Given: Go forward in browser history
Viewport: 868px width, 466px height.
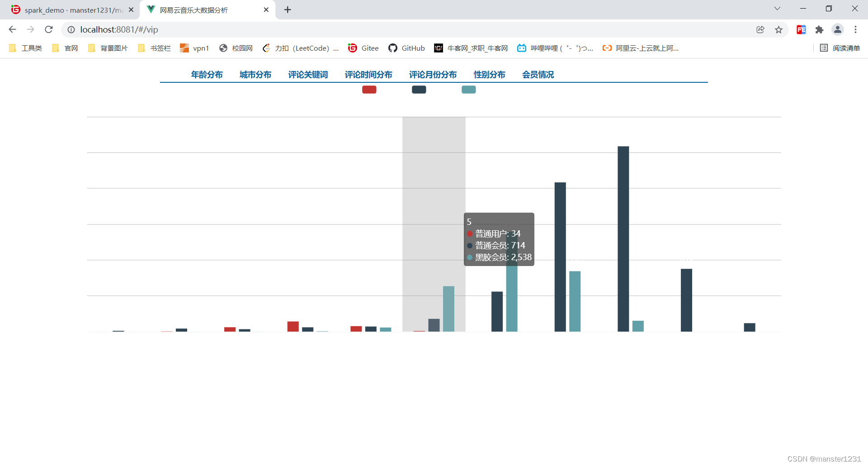Looking at the screenshot, I should tap(30, 29).
